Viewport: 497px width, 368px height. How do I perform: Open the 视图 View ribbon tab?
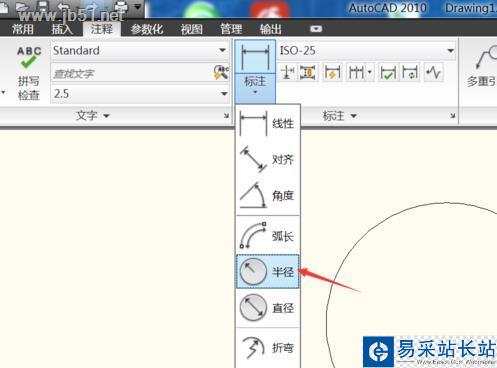pos(192,29)
